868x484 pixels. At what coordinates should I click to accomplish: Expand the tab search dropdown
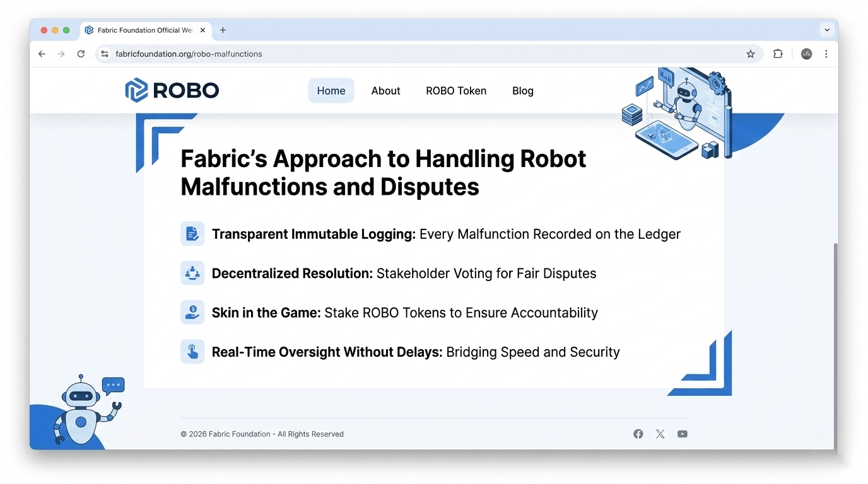[x=827, y=30]
